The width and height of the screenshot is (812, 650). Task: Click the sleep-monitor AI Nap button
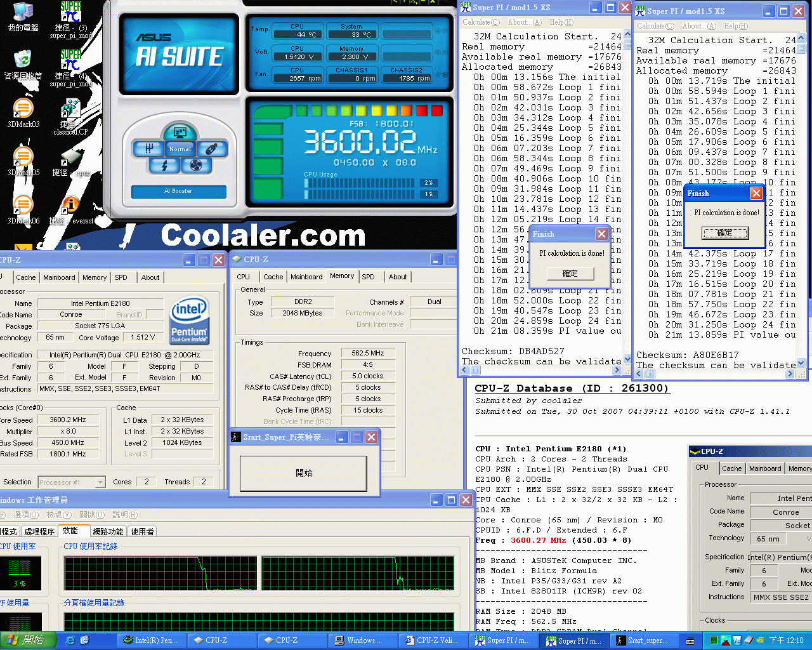pyautogui.click(x=180, y=132)
